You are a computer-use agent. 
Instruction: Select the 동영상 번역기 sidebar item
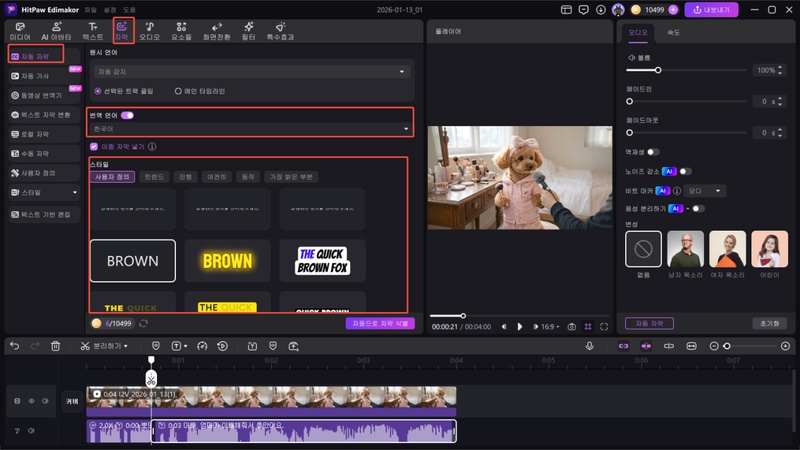coord(44,95)
